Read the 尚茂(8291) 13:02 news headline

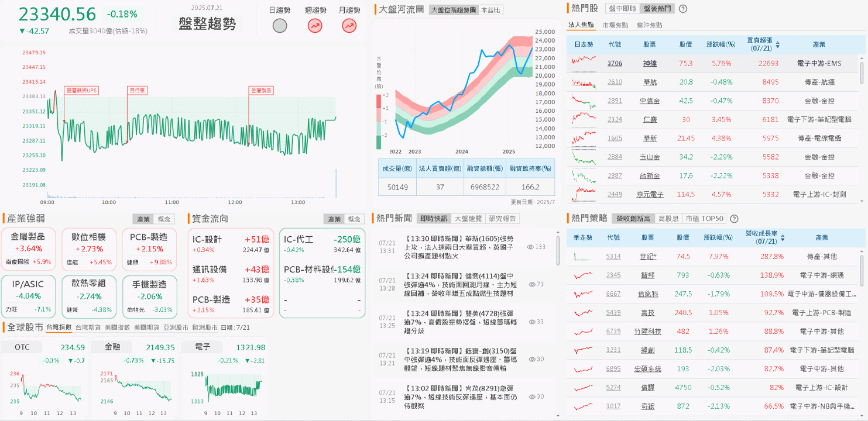pos(459,396)
